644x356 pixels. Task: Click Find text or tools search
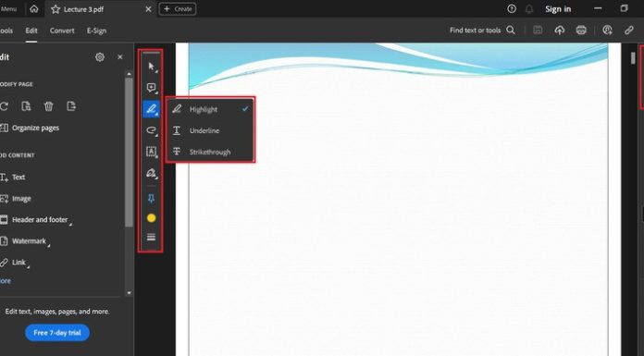[x=476, y=30]
